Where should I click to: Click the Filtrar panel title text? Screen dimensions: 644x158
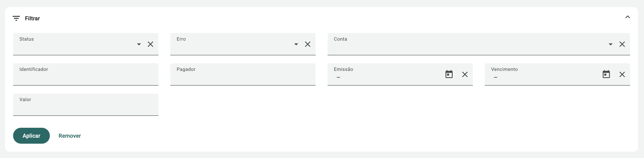coord(32,18)
